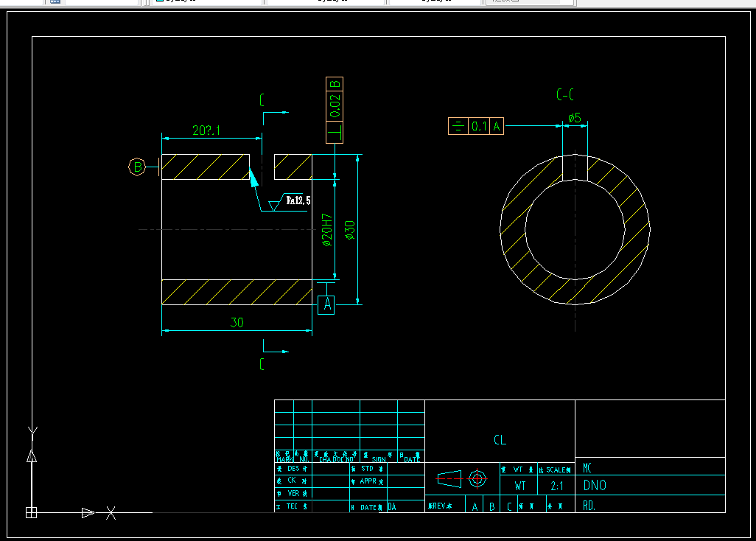Select the lower C section letter
The image size is (756, 541).
click(262, 363)
